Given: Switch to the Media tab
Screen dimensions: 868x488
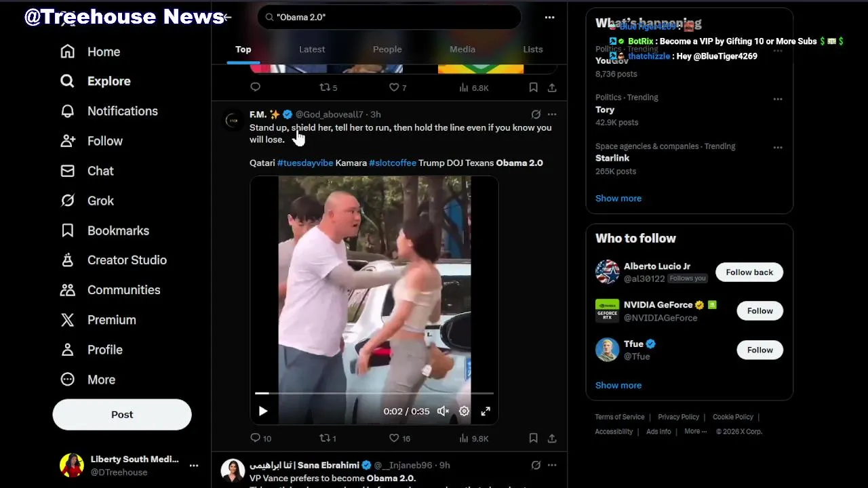Looking at the screenshot, I should [x=462, y=49].
